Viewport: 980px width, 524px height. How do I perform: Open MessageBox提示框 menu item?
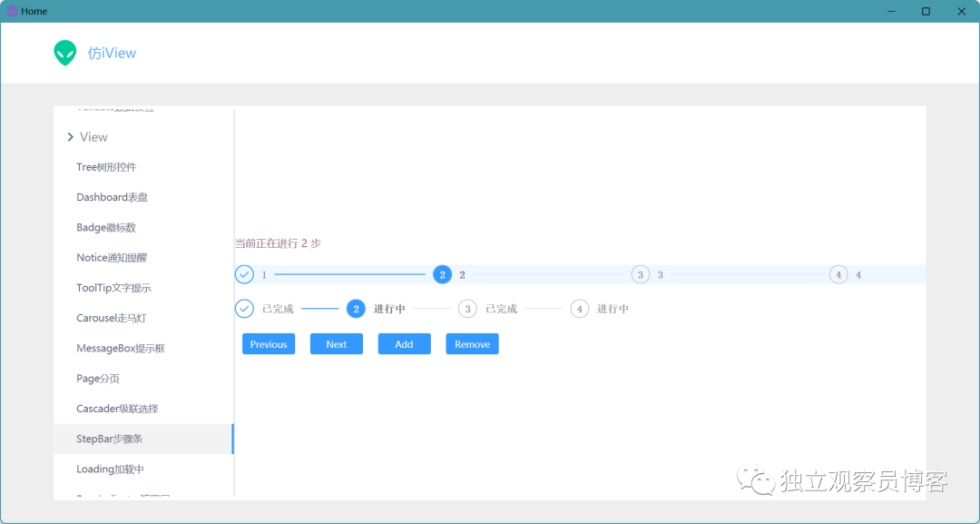pos(143,349)
